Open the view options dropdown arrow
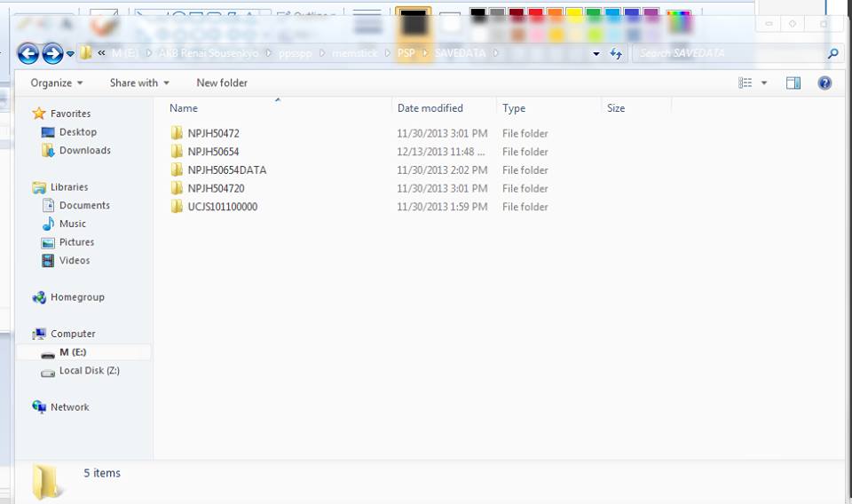Screen dimensions: 852x504 764,83
